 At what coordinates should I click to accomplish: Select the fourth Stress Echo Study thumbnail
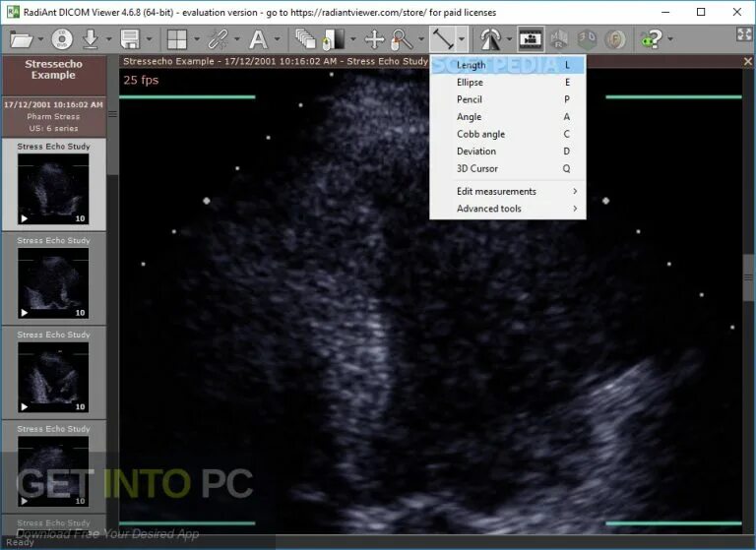point(53,466)
